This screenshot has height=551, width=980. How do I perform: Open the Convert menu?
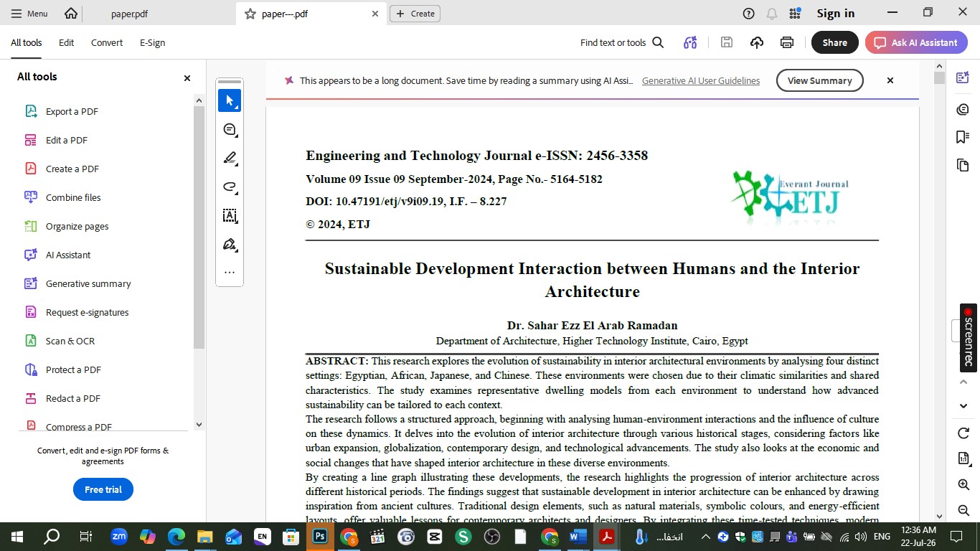(x=107, y=42)
